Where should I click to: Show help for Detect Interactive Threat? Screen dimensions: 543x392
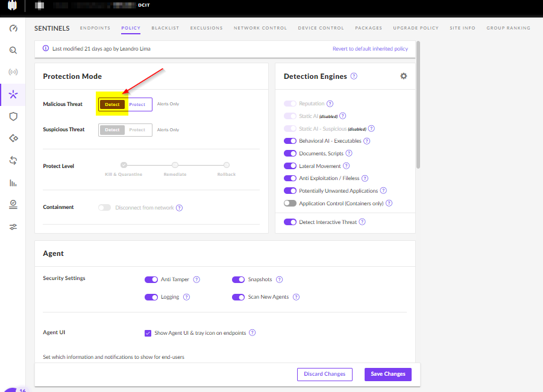[x=362, y=222]
